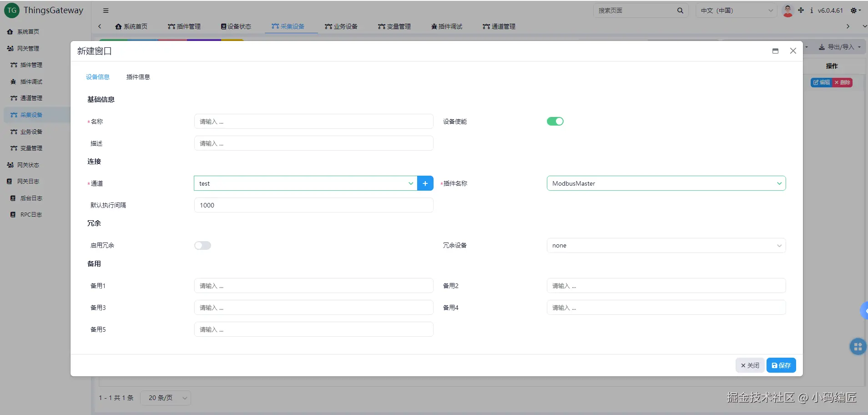
Task: Expand the 网关状态 sidebar group
Action: tap(28, 165)
